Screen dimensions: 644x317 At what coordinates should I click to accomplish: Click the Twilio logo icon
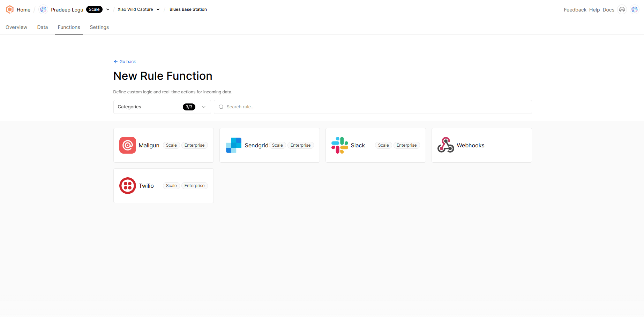tap(128, 186)
